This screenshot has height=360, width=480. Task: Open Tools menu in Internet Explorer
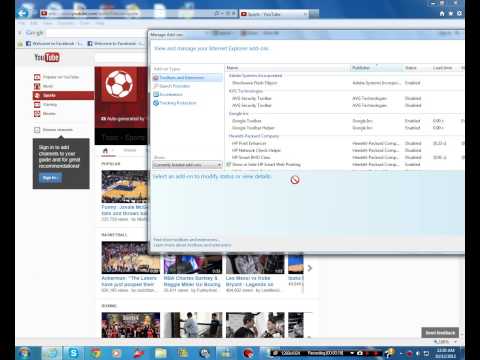coord(85,23)
